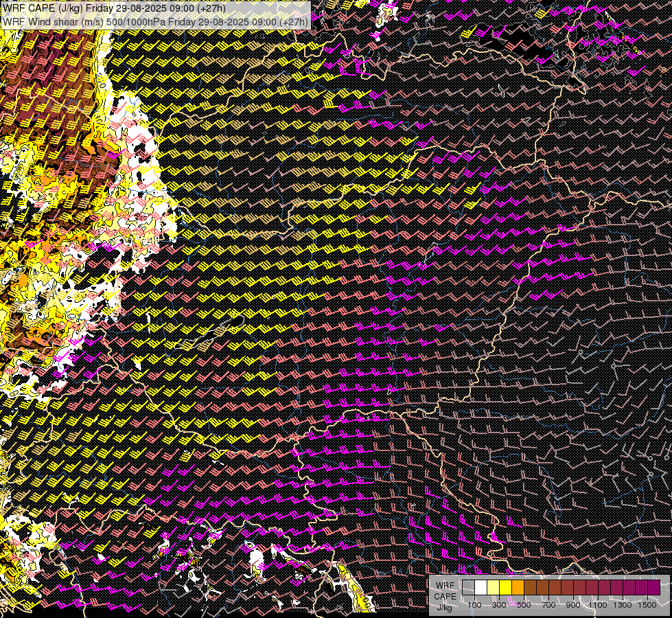Click the orange legend swatch
Image resolution: width=672 pixels, height=618 pixels.
tap(518, 588)
